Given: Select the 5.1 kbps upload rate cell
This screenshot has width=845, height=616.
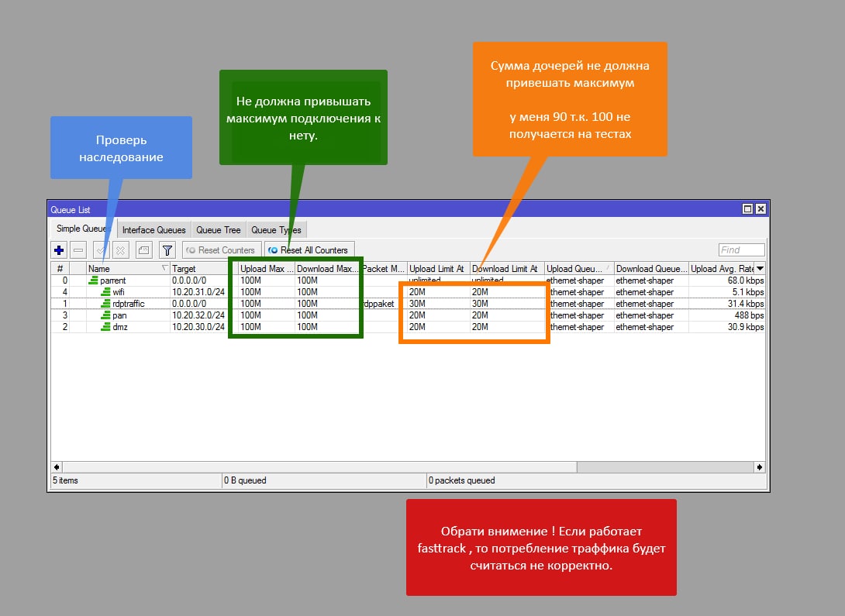Looking at the screenshot, I should click(x=747, y=292).
